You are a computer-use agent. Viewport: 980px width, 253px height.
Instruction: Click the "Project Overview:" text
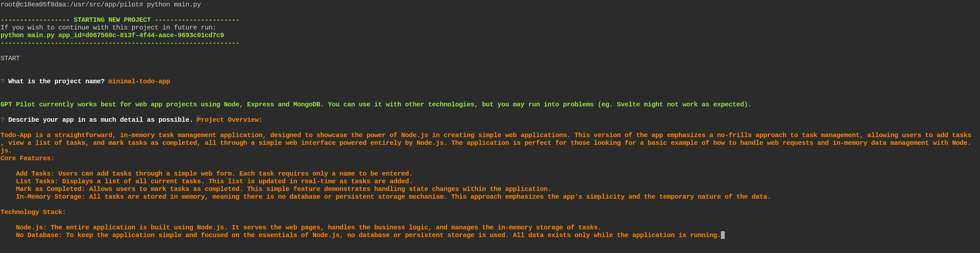(229, 120)
